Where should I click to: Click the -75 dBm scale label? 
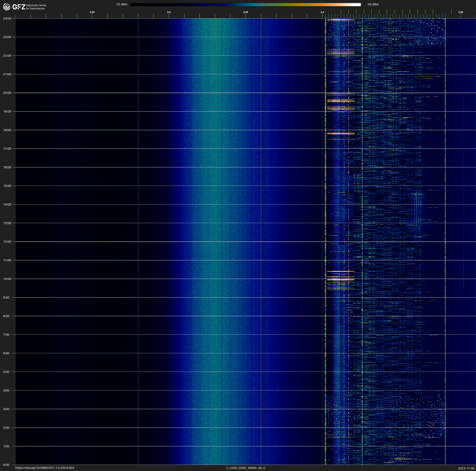(121, 4)
